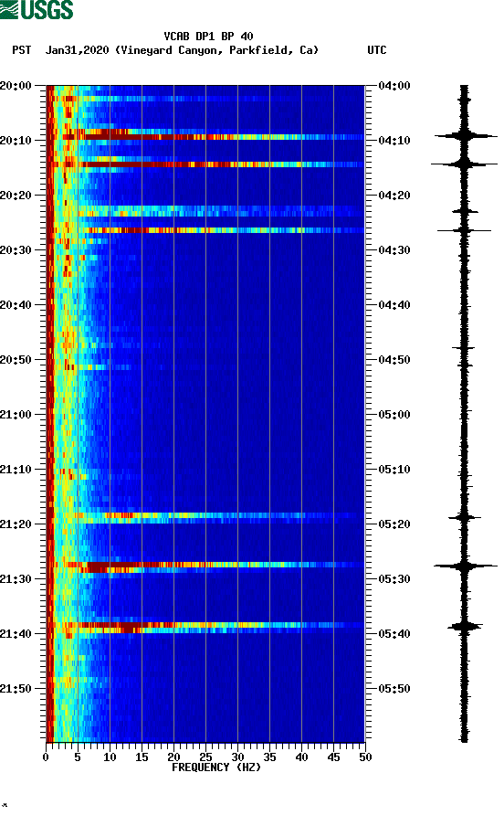Click the '20:40' PST time label
The image size is (504, 815).
coord(16,305)
